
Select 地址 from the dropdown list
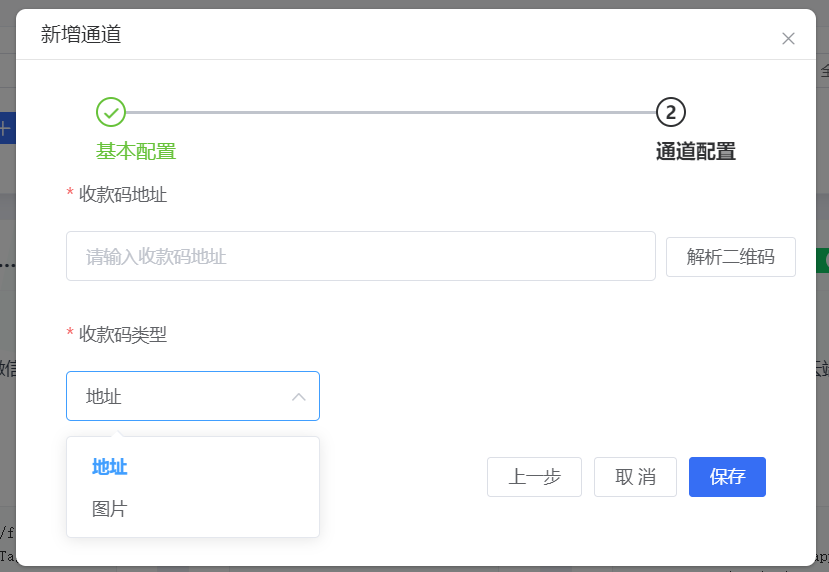pyautogui.click(x=110, y=467)
